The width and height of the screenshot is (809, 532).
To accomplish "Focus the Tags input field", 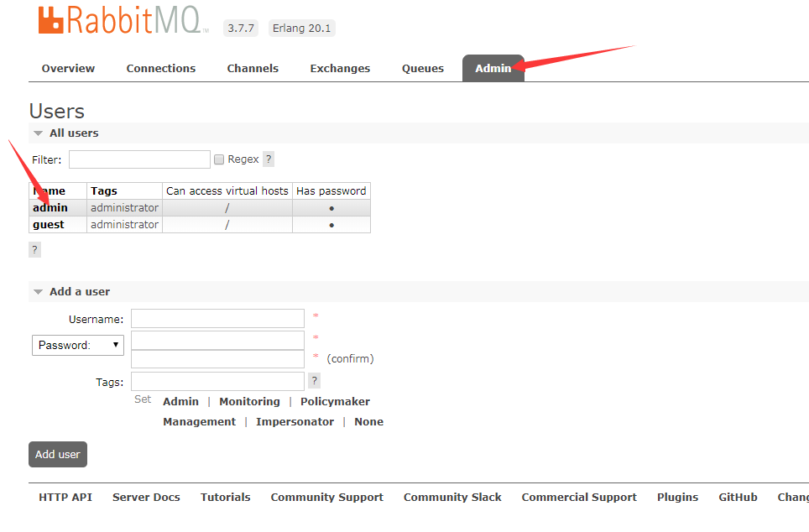I will tap(217, 381).
